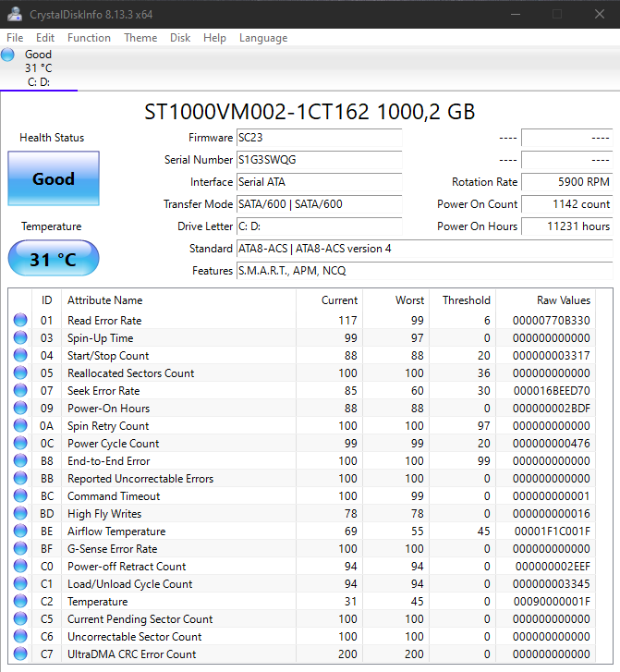This screenshot has width=620, height=672.
Task: Click the Rotation Rate 5900 RPM field
Action: [x=566, y=182]
